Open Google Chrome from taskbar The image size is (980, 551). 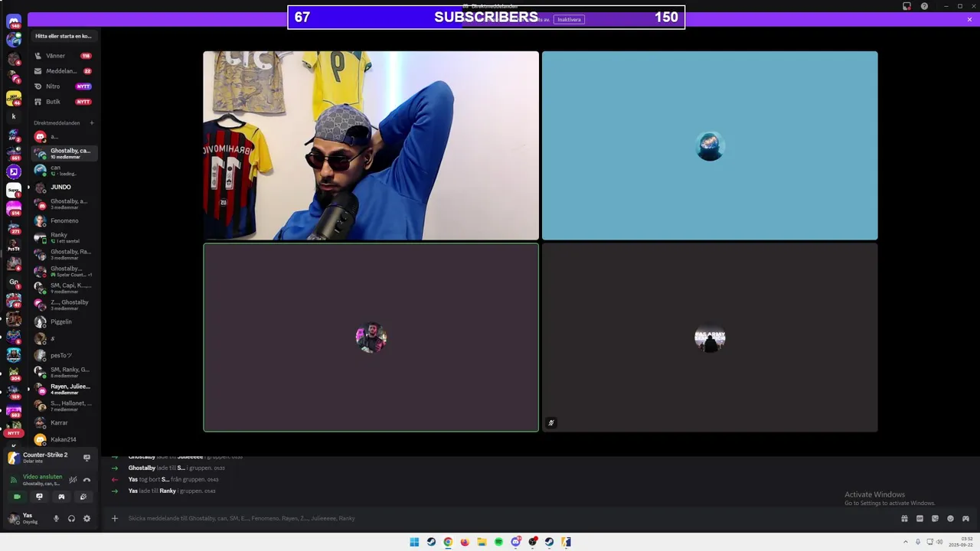[x=448, y=542]
